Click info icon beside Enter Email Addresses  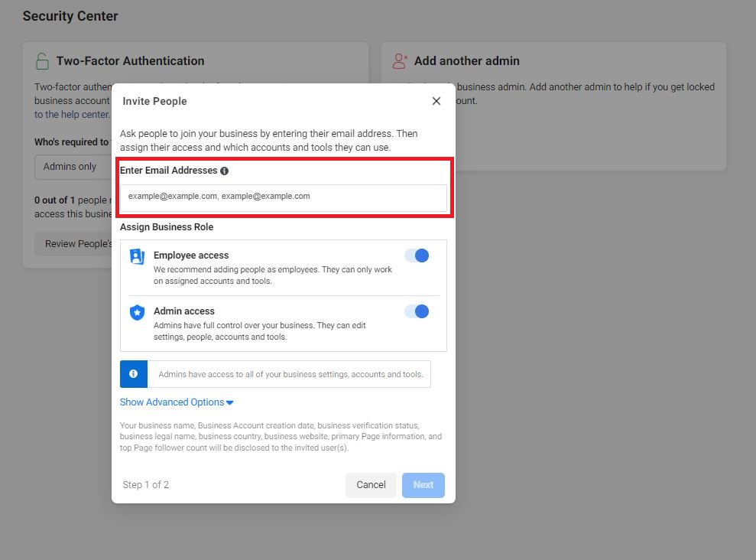click(x=224, y=171)
